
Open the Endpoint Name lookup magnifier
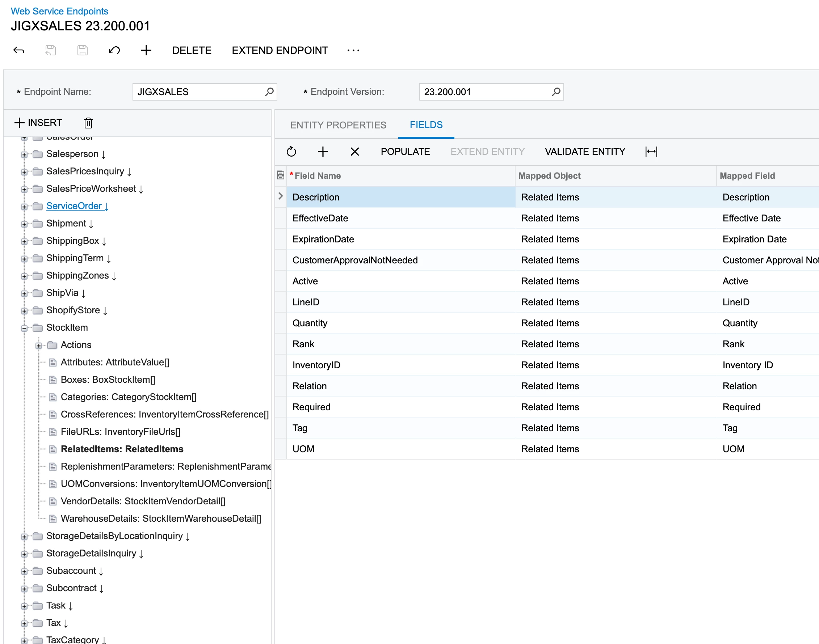coord(269,92)
